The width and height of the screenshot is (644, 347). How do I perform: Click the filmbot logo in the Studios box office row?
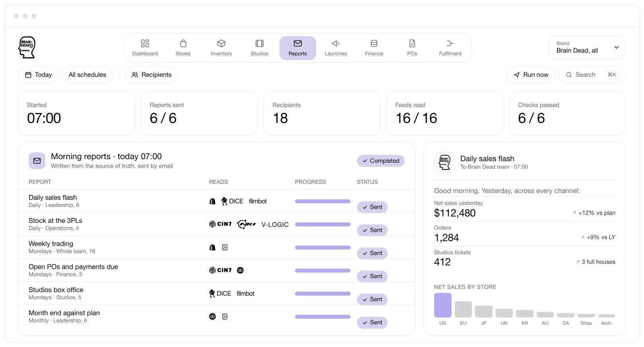click(x=246, y=294)
